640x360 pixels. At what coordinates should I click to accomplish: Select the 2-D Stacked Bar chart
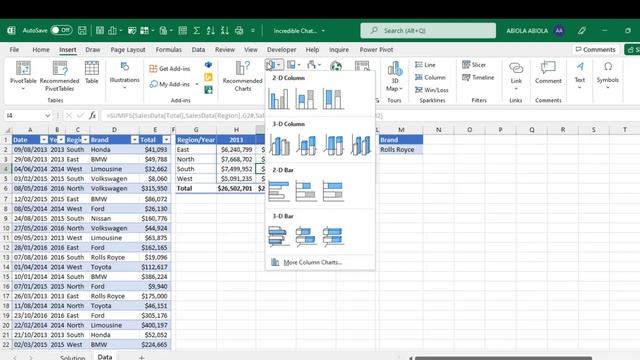pos(306,191)
